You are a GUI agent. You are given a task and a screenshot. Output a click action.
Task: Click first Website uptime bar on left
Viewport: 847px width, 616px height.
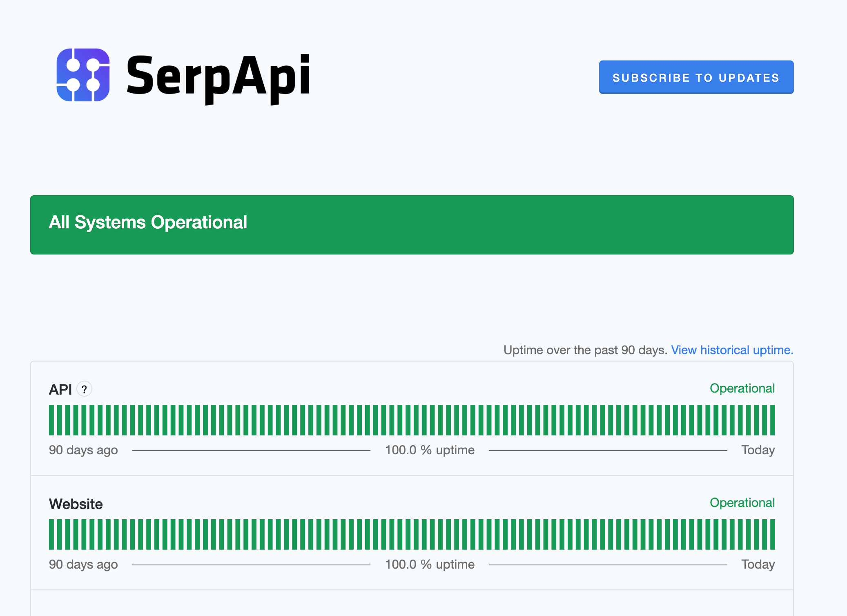coord(51,534)
